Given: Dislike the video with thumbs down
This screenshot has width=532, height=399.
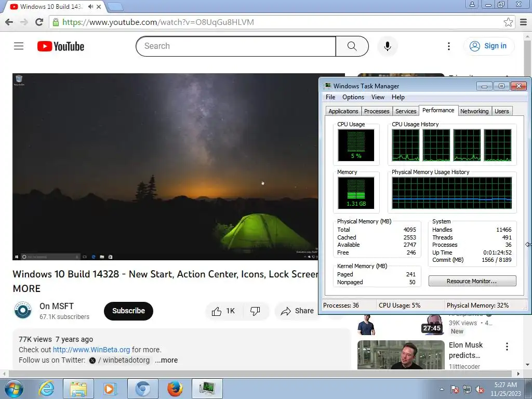Looking at the screenshot, I should tap(255, 311).
